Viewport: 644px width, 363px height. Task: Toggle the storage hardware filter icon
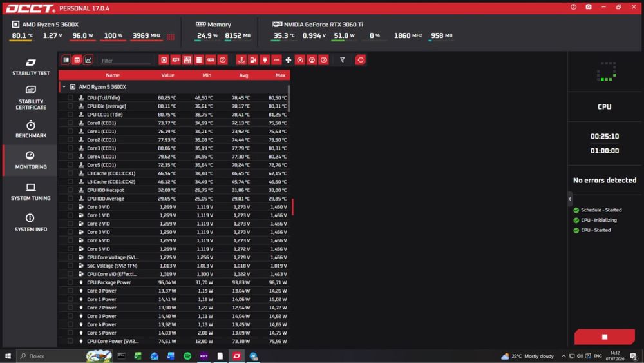tap(199, 60)
